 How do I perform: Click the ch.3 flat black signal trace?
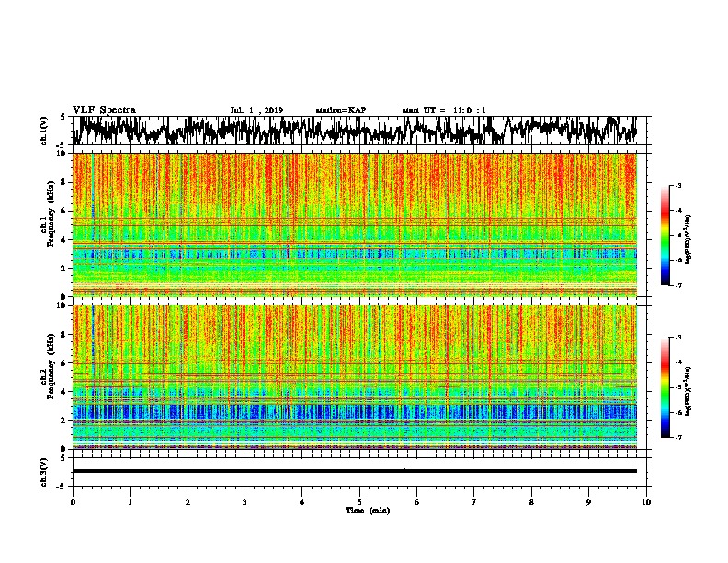[x=355, y=471]
